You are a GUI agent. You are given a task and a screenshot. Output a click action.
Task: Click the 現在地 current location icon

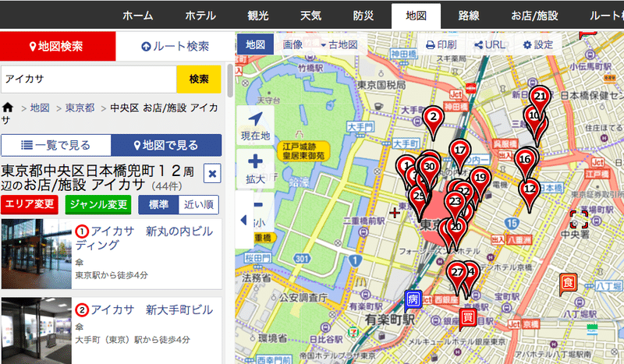(255, 125)
